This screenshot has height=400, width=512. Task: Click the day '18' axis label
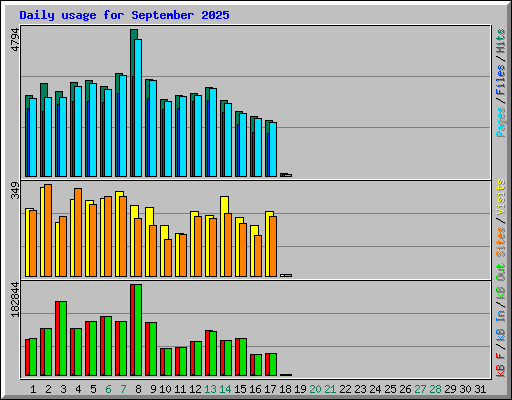tap(285, 389)
